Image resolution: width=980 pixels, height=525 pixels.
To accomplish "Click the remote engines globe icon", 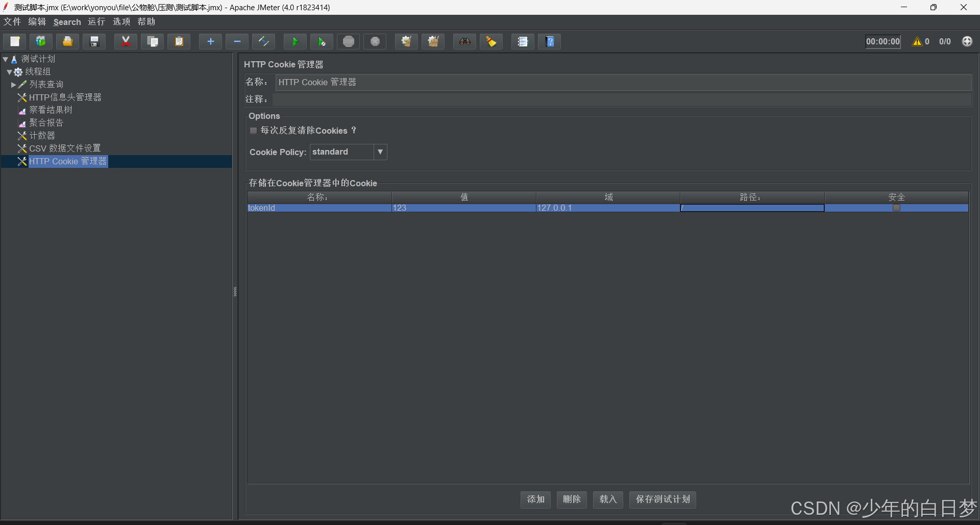I will (967, 41).
